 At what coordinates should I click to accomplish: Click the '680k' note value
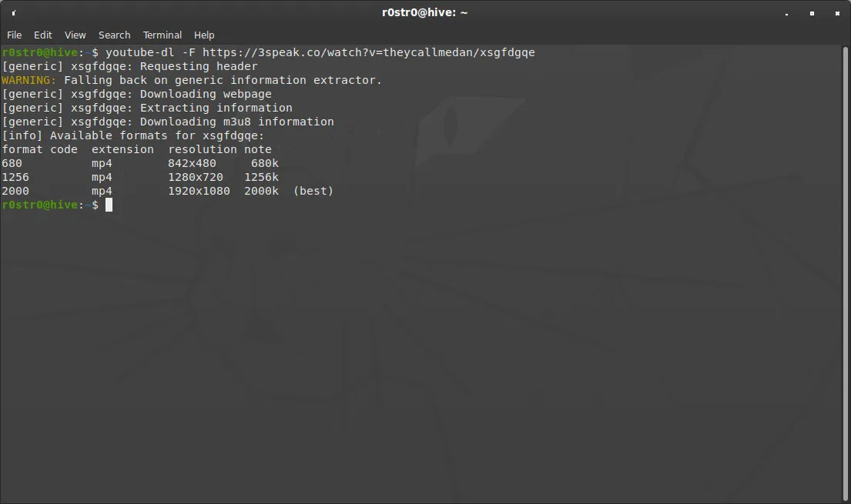(x=265, y=163)
